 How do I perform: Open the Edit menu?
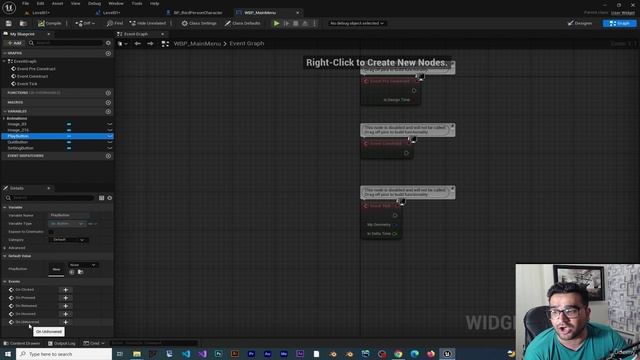40,3
